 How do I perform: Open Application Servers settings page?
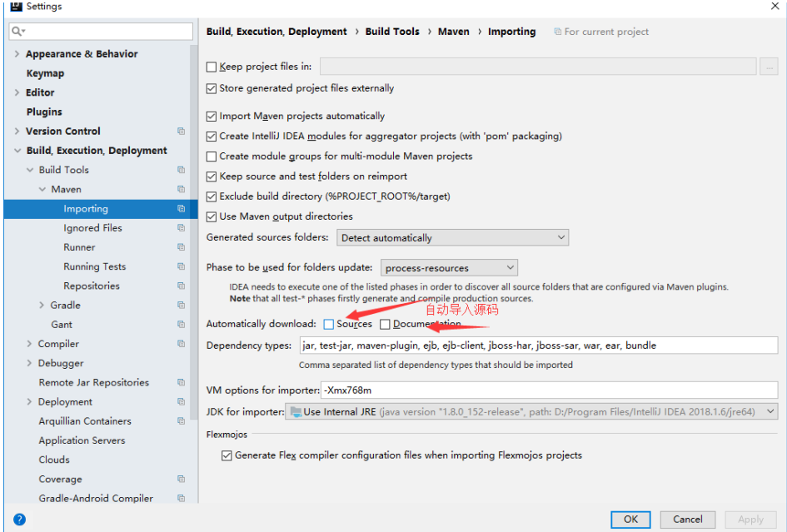(82, 440)
